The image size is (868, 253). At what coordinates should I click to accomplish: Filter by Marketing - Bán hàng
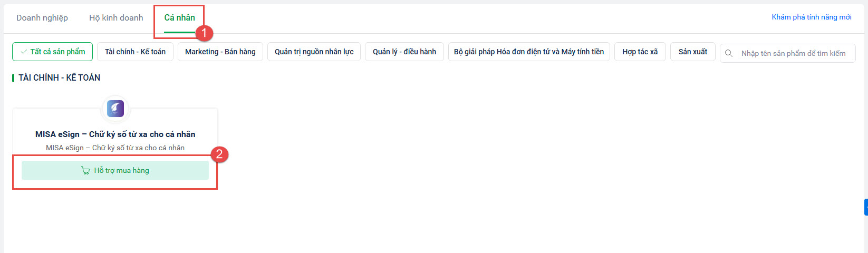click(220, 52)
